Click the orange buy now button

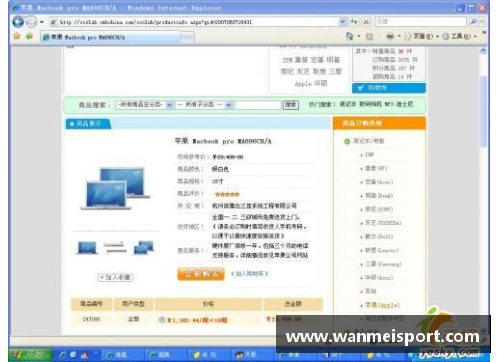tap(201, 274)
